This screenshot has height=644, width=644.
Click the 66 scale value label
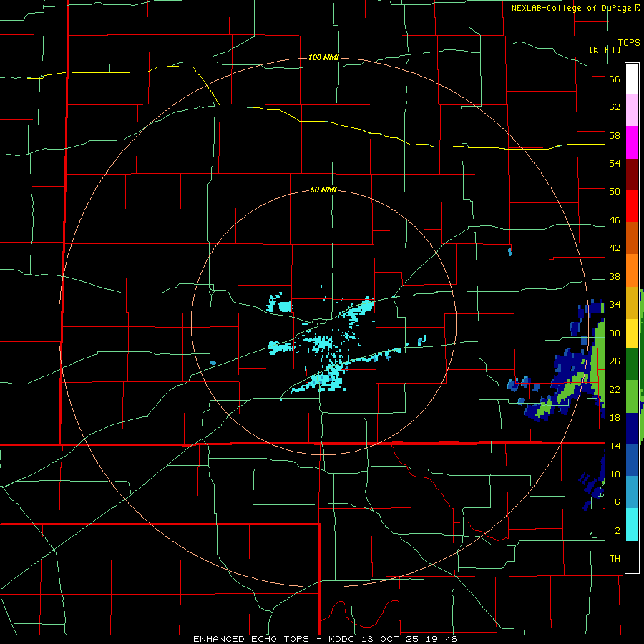615,79
